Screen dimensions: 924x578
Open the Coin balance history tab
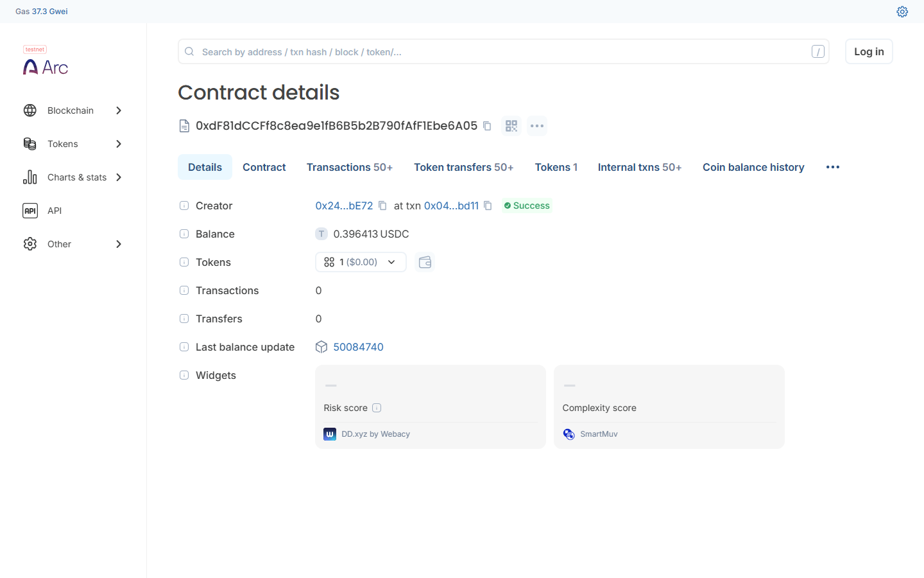[x=753, y=167]
